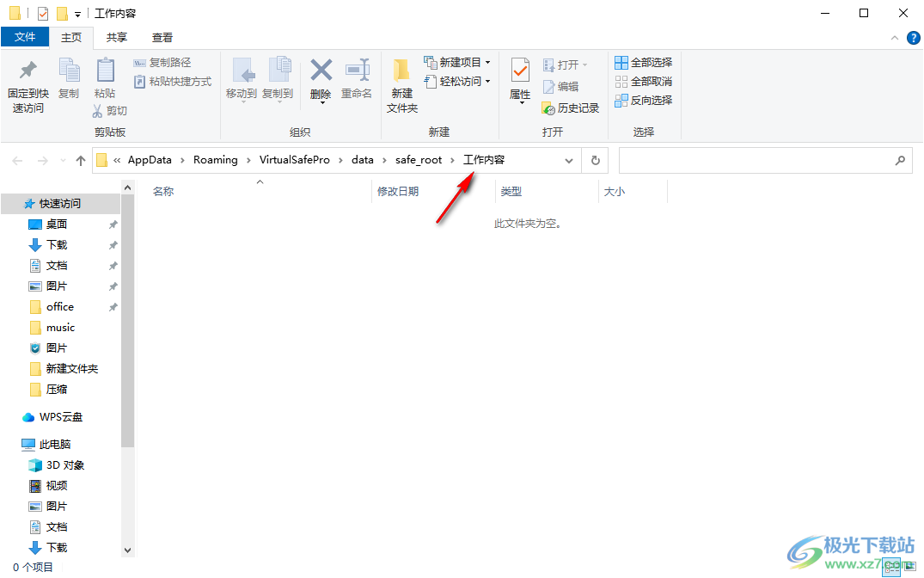This screenshot has width=924, height=578.
Task: Switch to the Share ribbon tab
Action: click(x=117, y=38)
